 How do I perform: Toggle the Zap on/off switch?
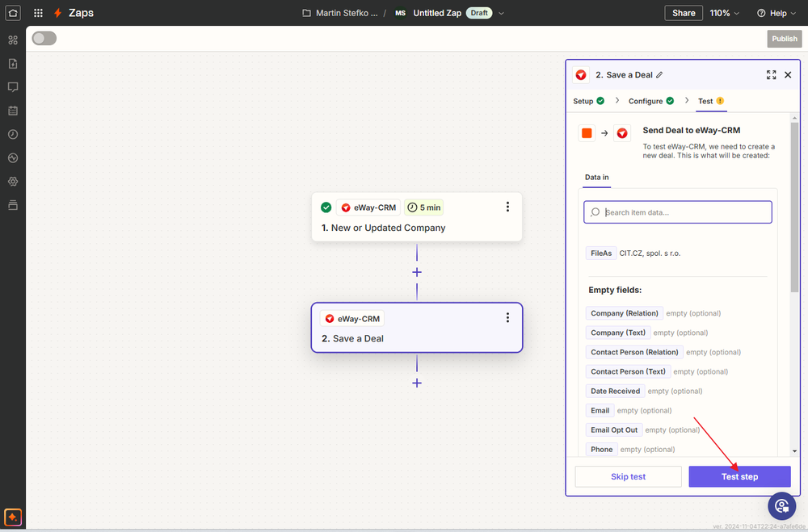point(44,38)
